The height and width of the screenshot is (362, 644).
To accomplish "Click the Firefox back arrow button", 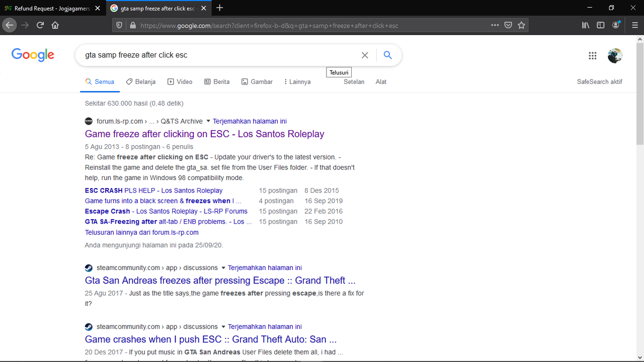I will click(x=10, y=25).
